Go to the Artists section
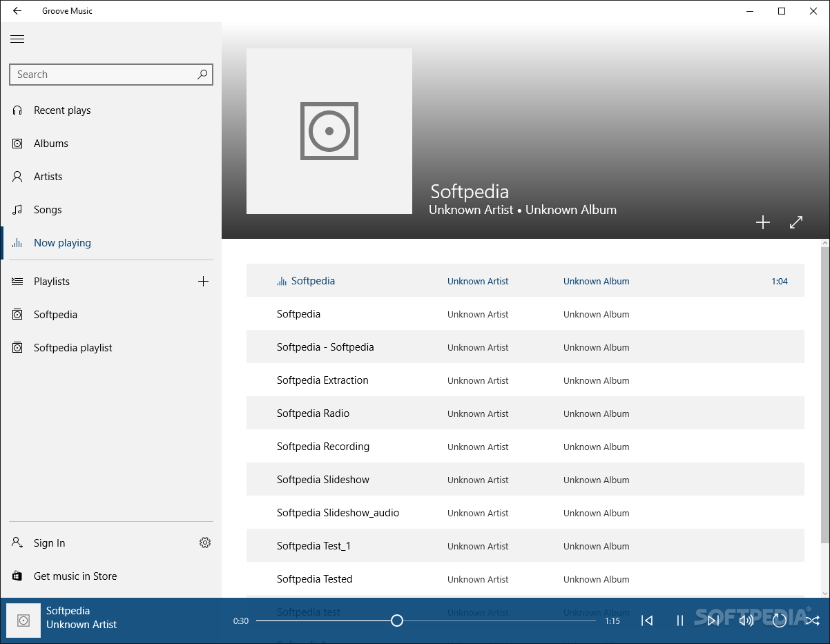 coord(111,177)
